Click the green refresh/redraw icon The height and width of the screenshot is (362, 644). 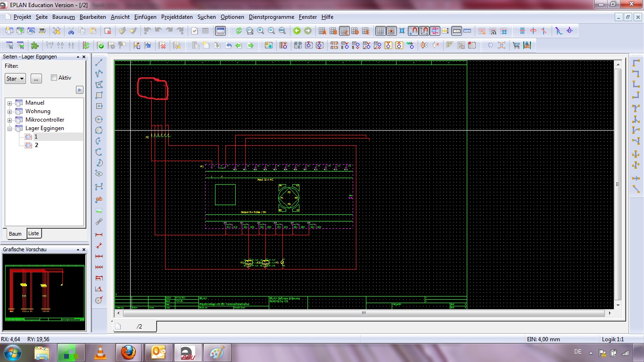[x=239, y=31]
